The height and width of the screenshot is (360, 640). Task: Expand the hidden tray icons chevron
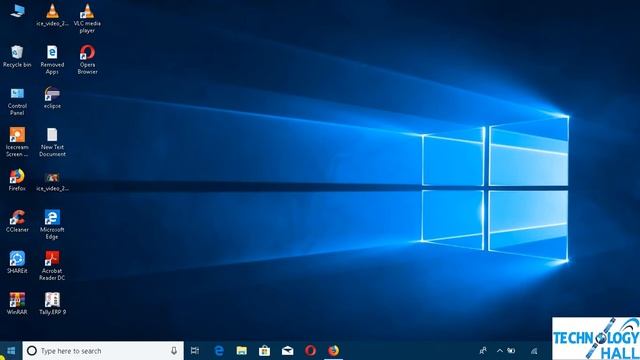point(500,351)
